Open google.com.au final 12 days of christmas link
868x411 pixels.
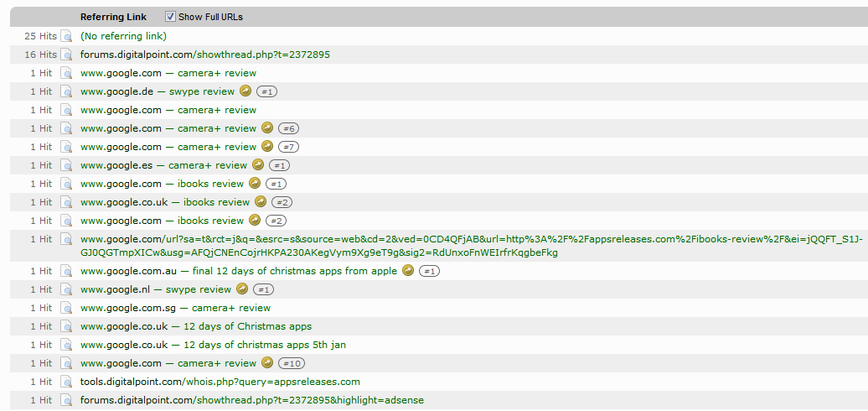[239, 272]
